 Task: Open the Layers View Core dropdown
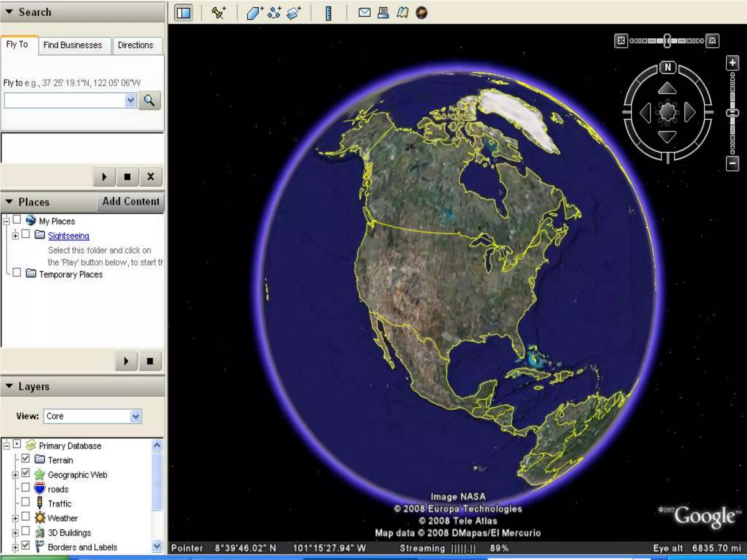(x=135, y=416)
